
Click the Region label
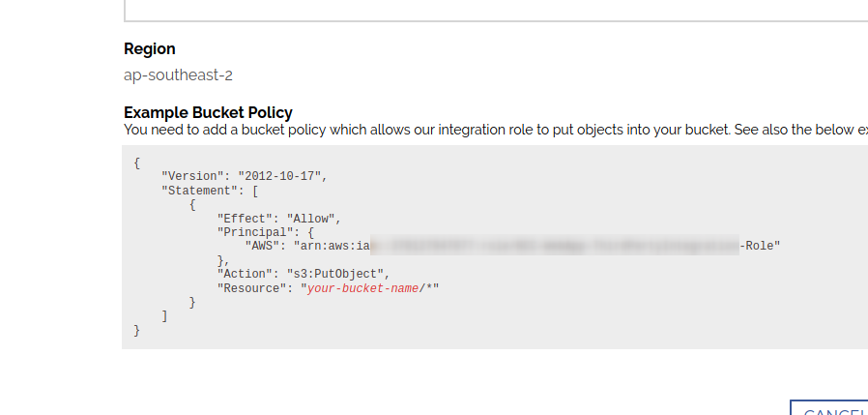click(150, 48)
